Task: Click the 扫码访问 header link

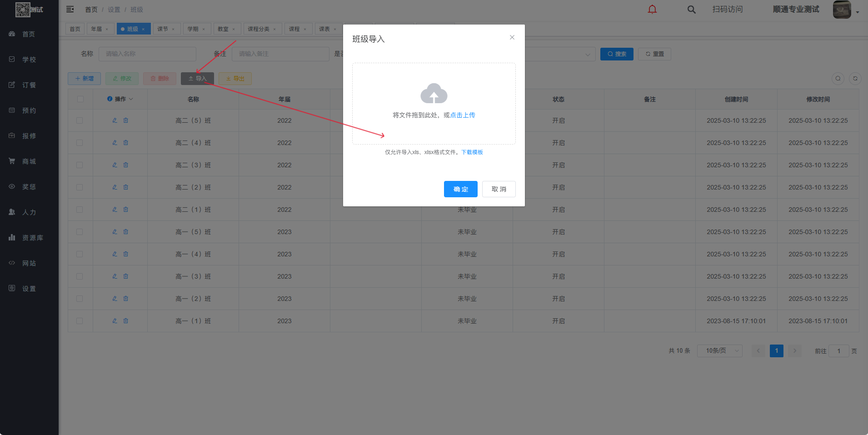Action: [728, 10]
